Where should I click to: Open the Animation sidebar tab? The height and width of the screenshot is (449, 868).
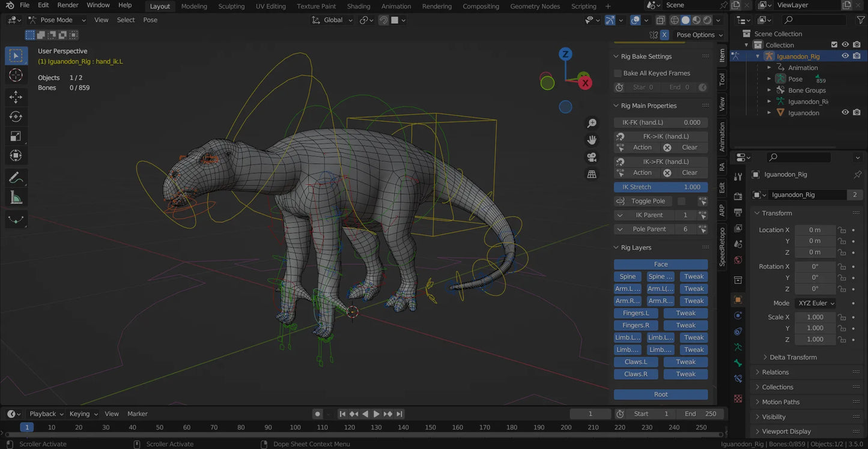pyautogui.click(x=722, y=137)
